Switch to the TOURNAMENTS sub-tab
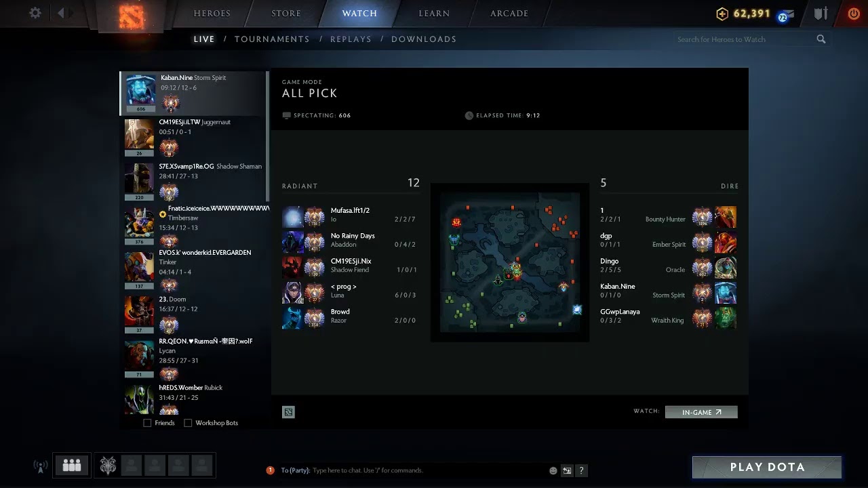 pyautogui.click(x=272, y=39)
